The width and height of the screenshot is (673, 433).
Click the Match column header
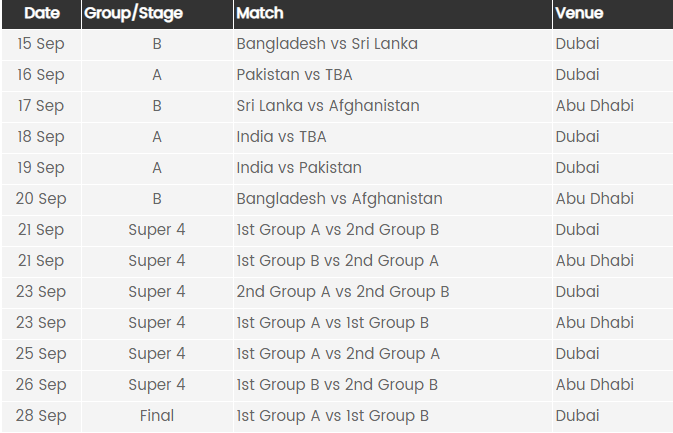392,13
